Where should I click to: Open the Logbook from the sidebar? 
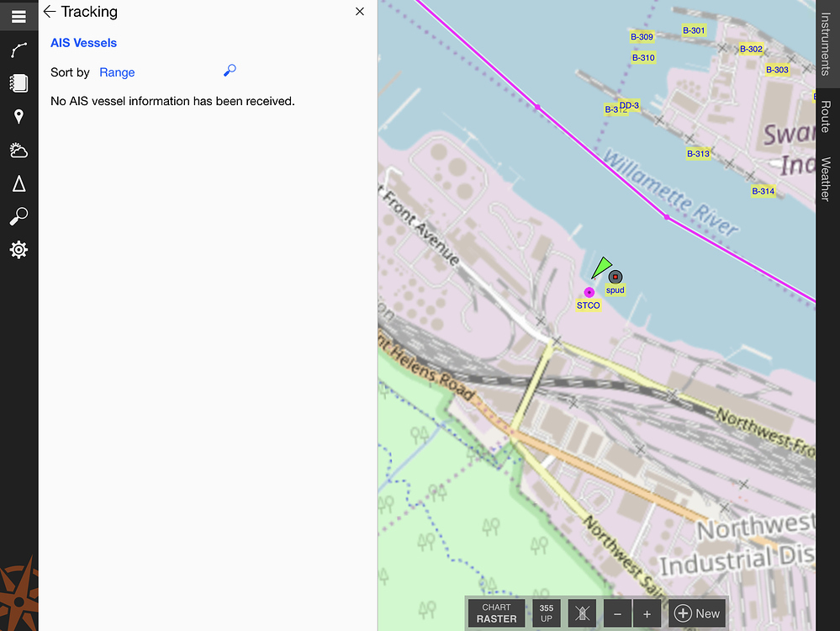(18, 82)
